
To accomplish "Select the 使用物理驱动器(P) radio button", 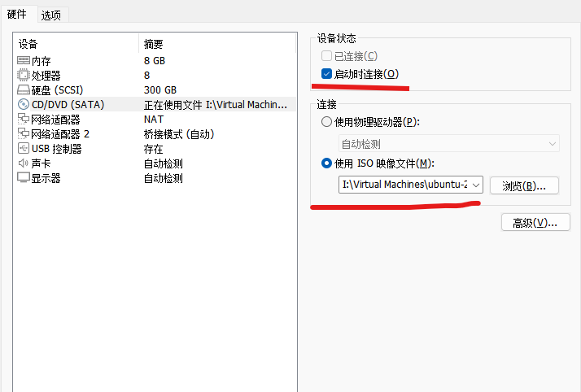I will [x=326, y=122].
